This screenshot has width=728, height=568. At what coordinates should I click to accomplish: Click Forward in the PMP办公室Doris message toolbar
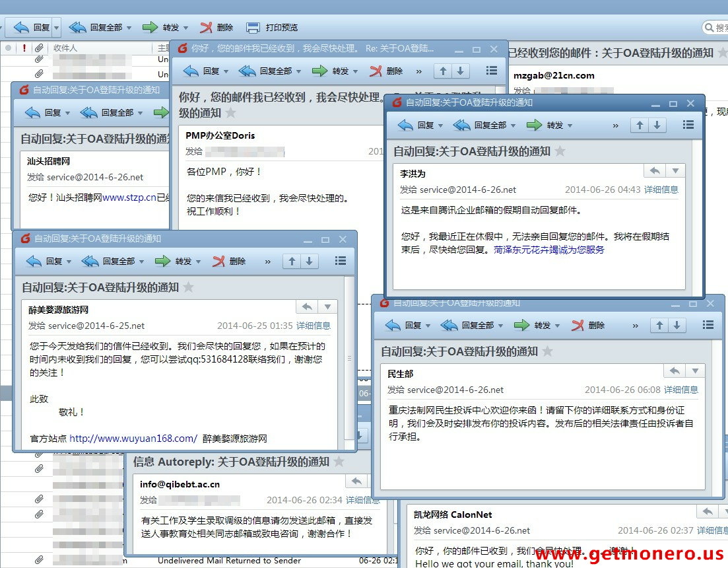pyautogui.click(x=335, y=71)
